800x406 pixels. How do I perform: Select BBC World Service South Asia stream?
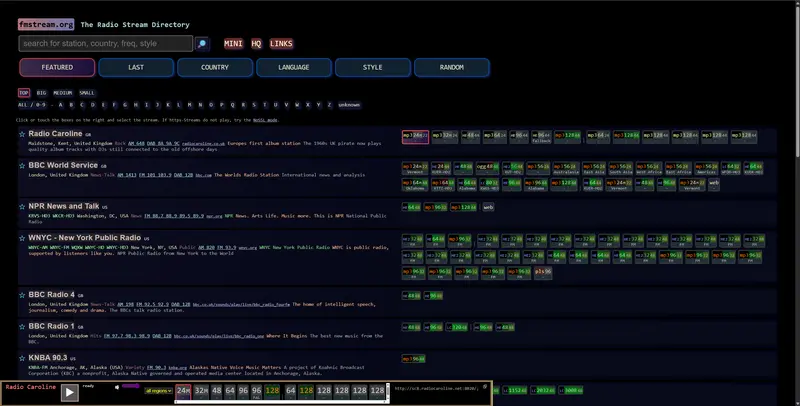click(620, 168)
